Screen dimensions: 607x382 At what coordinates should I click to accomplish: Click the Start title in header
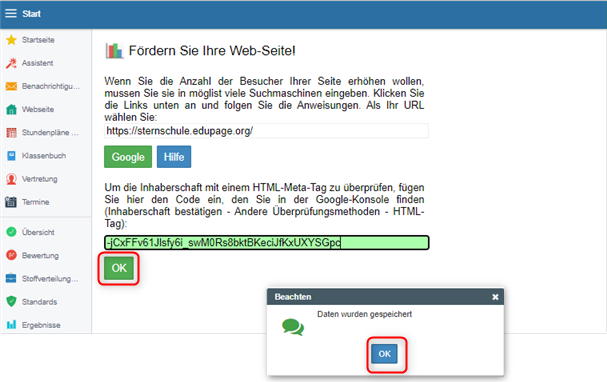click(x=31, y=14)
